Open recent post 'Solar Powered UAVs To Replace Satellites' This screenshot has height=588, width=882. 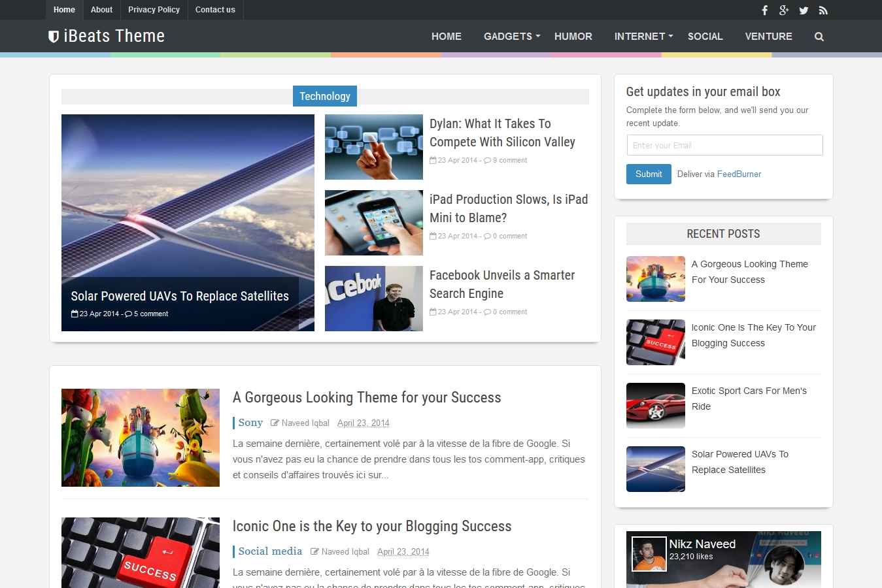click(x=740, y=462)
